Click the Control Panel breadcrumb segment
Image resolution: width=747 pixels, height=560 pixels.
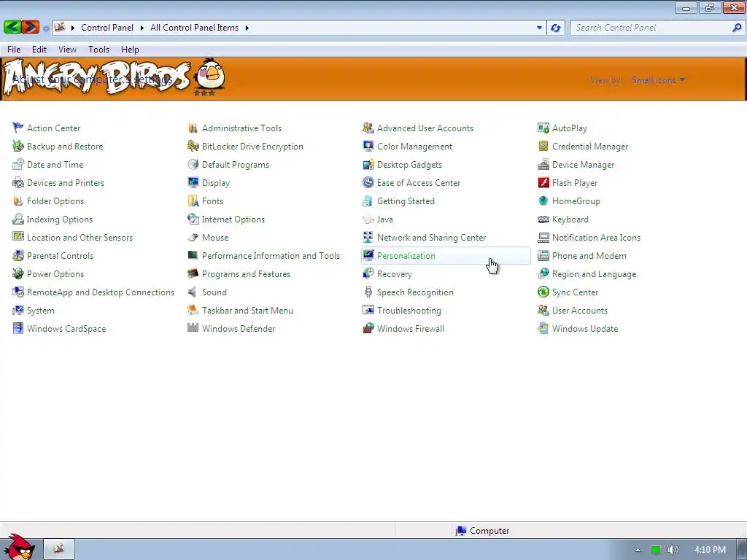pos(107,28)
